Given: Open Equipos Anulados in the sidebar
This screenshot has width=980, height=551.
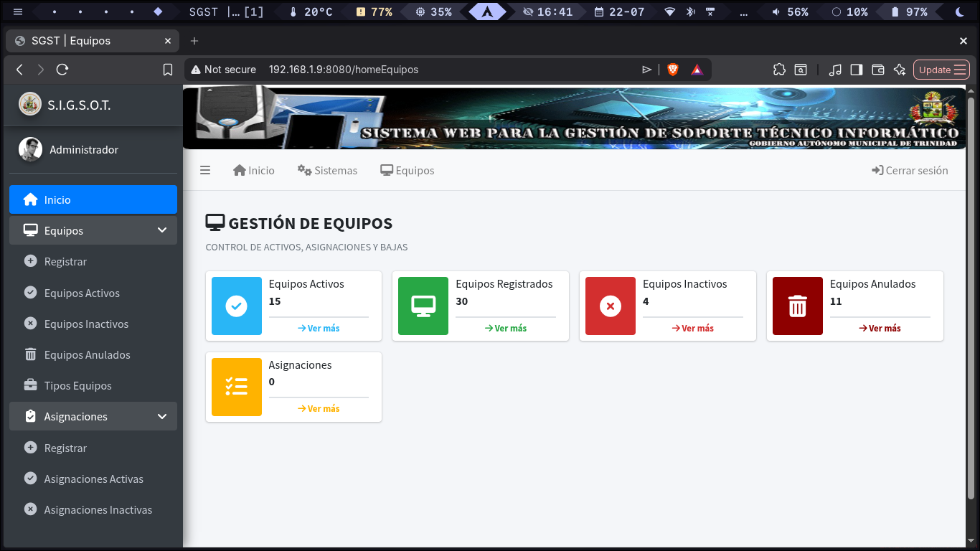Looking at the screenshot, I should [x=93, y=354].
